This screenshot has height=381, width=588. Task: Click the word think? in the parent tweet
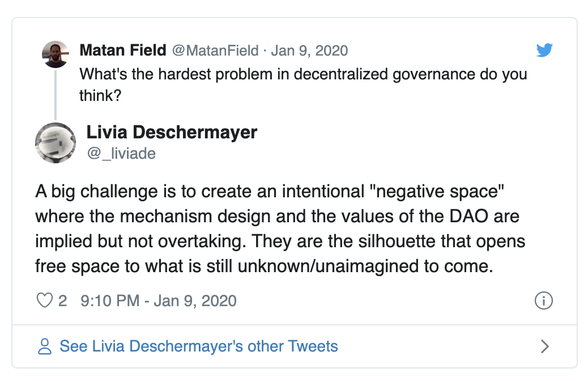(x=100, y=96)
